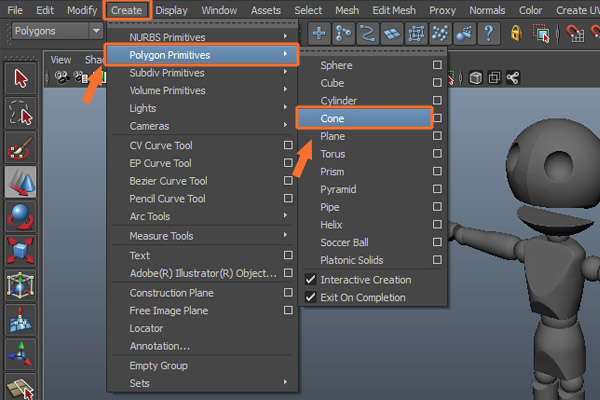The width and height of the screenshot is (600, 400).
Task: Activate the Scale tool cube icon
Action: tap(21, 251)
